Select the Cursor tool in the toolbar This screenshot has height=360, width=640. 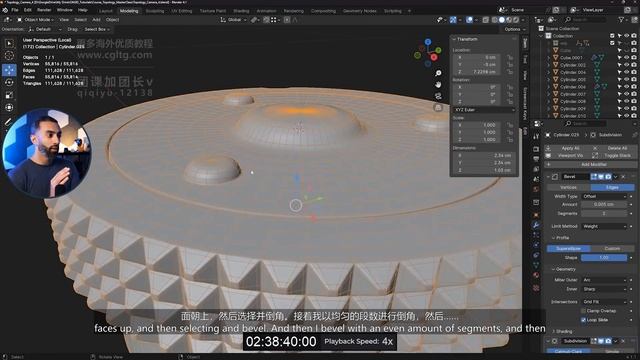coord(9,56)
